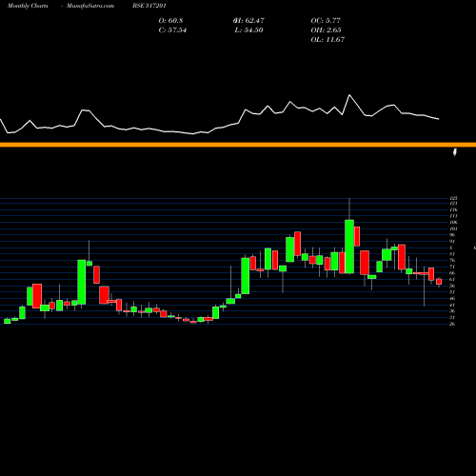Click the 96 price axis label
The image size is (476, 476).
pos(452,235)
